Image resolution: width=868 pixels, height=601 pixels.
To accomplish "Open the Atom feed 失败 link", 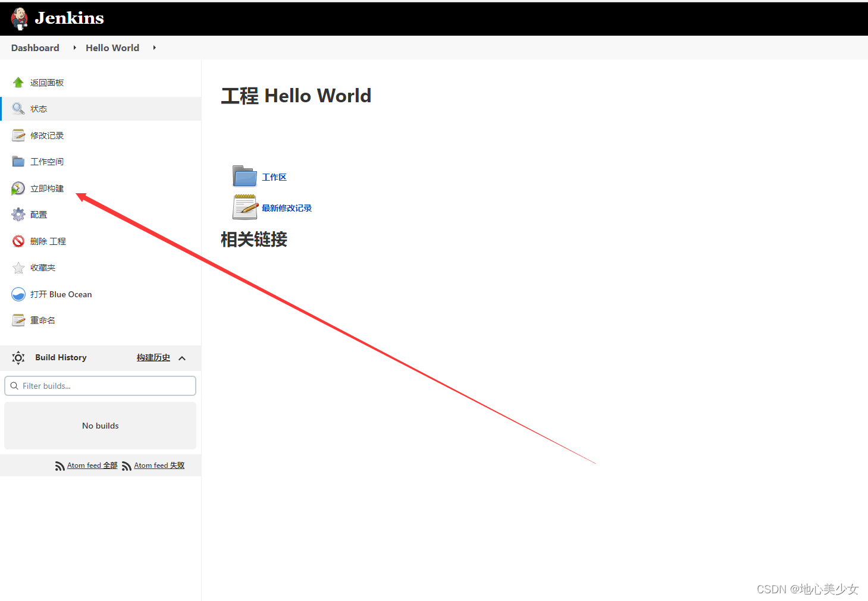I will click(159, 465).
